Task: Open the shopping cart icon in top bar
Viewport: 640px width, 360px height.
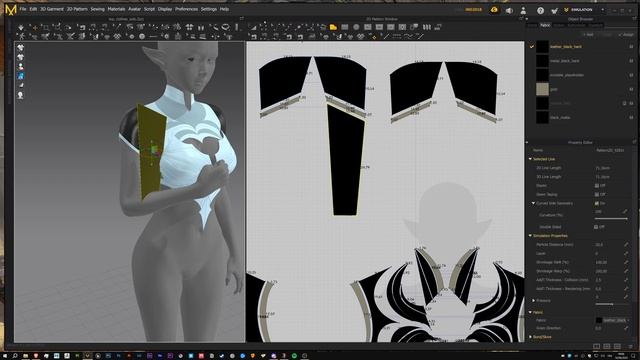Action: [554, 10]
